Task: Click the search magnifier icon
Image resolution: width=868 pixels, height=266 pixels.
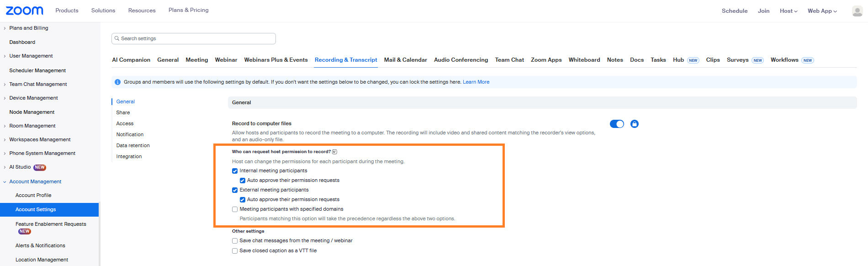Action: tap(117, 38)
